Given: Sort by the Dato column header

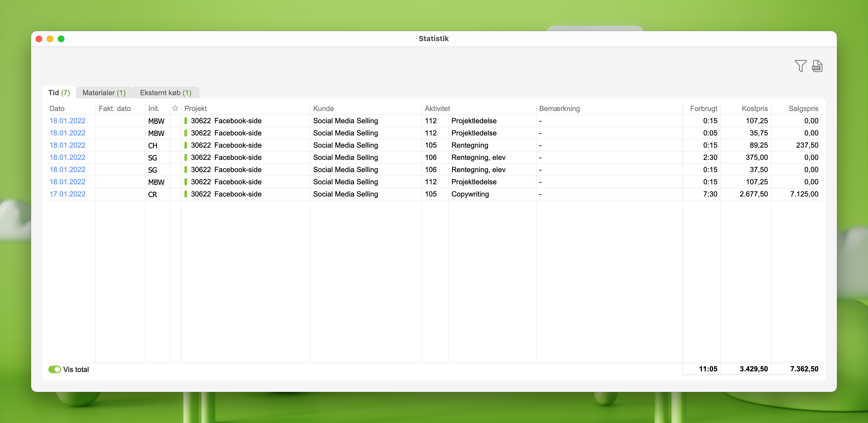Looking at the screenshot, I should (57, 109).
